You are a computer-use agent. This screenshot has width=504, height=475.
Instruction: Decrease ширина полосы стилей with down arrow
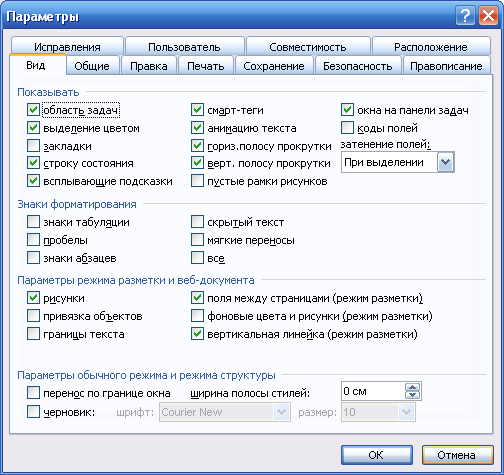coord(413,395)
